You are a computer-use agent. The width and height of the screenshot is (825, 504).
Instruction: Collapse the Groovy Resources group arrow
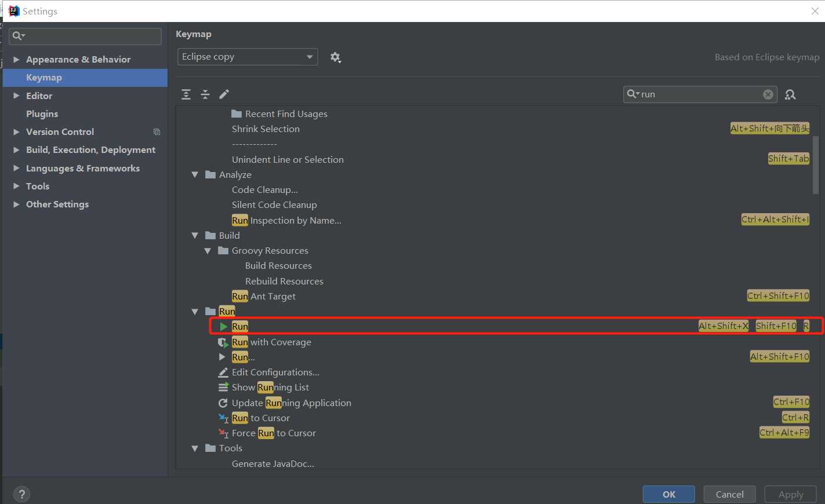click(x=208, y=251)
